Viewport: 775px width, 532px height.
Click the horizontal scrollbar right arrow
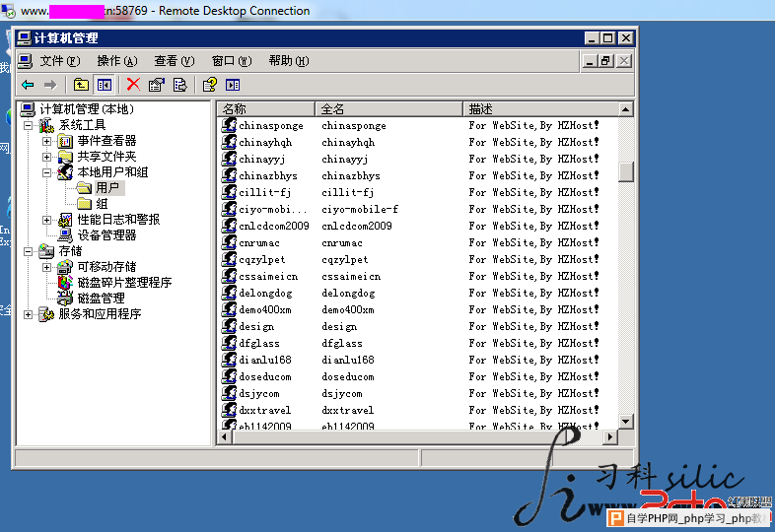(610, 436)
